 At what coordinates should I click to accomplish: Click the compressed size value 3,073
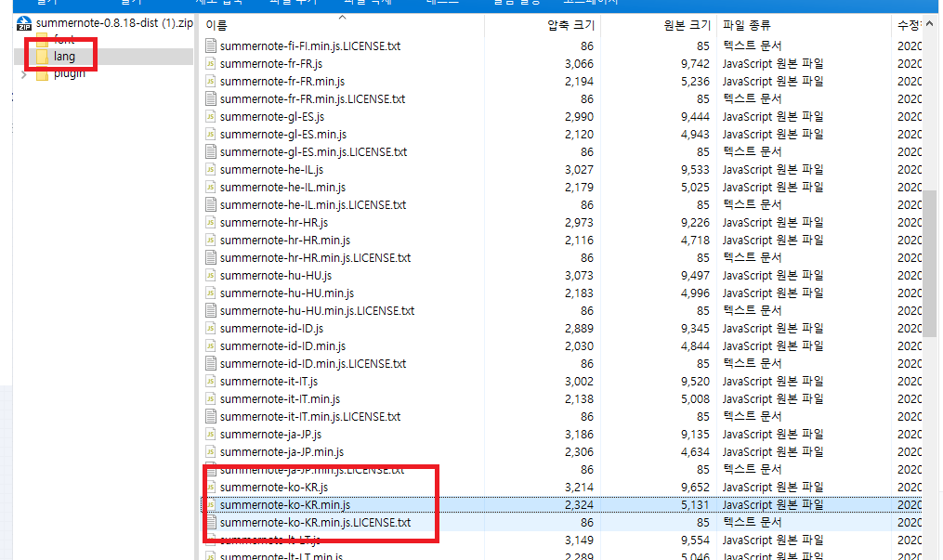[579, 275]
